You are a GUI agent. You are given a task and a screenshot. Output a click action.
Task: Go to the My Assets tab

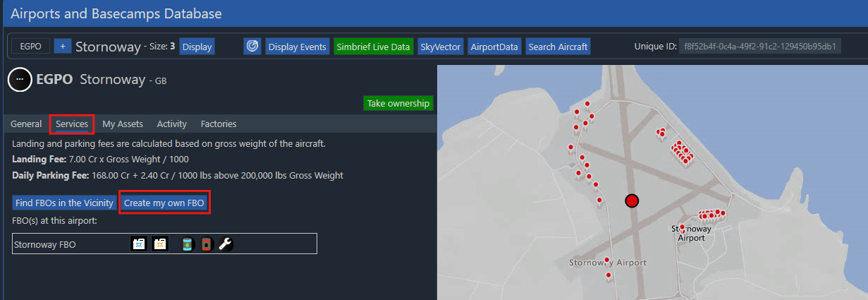(123, 124)
